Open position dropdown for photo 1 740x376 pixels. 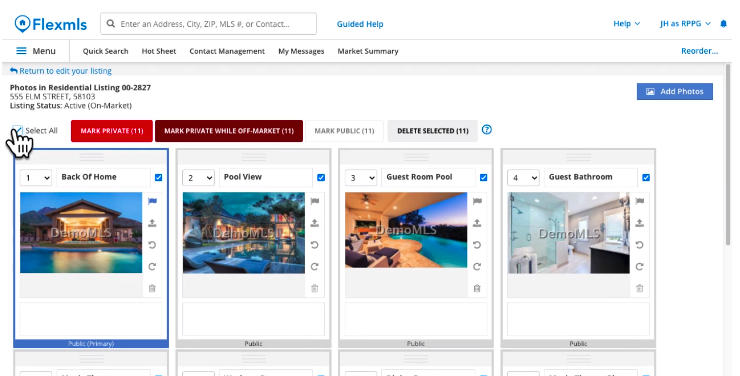pos(36,177)
